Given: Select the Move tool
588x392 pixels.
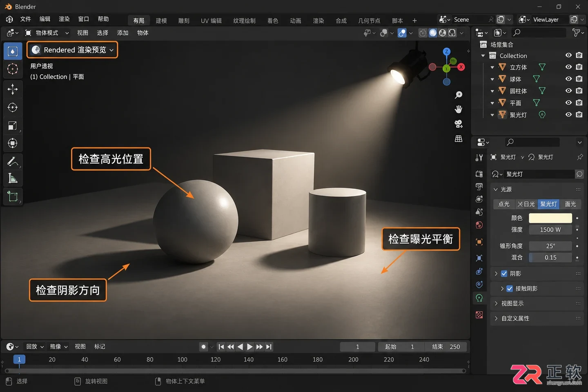Looking at the screenshot, I should [x=13, y=89].
